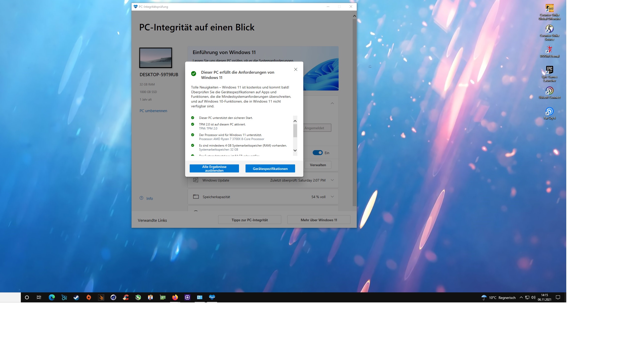This screenshot has height=362, width=644.
Task: Open Microsoft Edge in the taskbar
Action: tap(52, 298)
